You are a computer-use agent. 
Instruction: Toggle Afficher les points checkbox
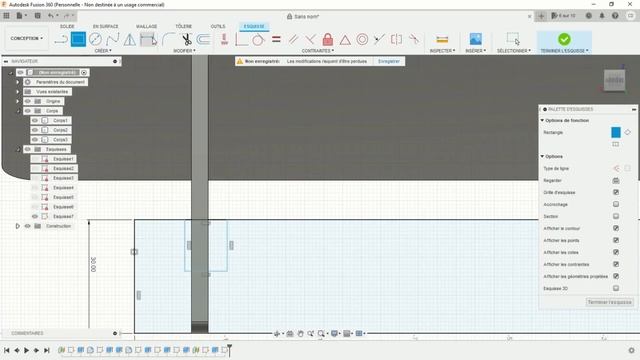tap(616, 240)
